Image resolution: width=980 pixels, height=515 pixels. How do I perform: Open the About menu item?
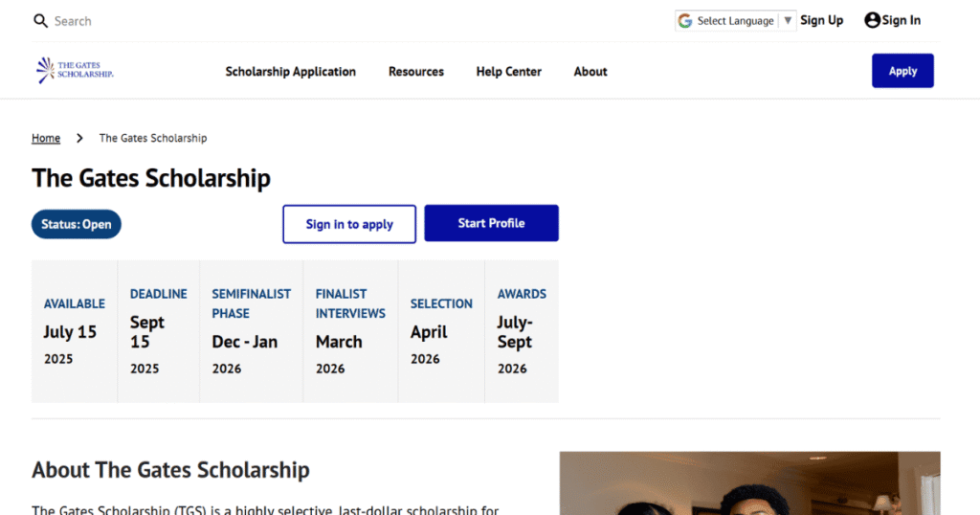(x=590, y=72)
